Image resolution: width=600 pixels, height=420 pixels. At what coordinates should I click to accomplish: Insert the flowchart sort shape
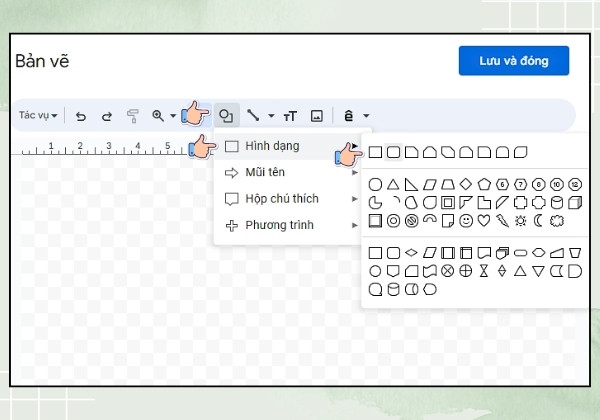coord(502,271)
